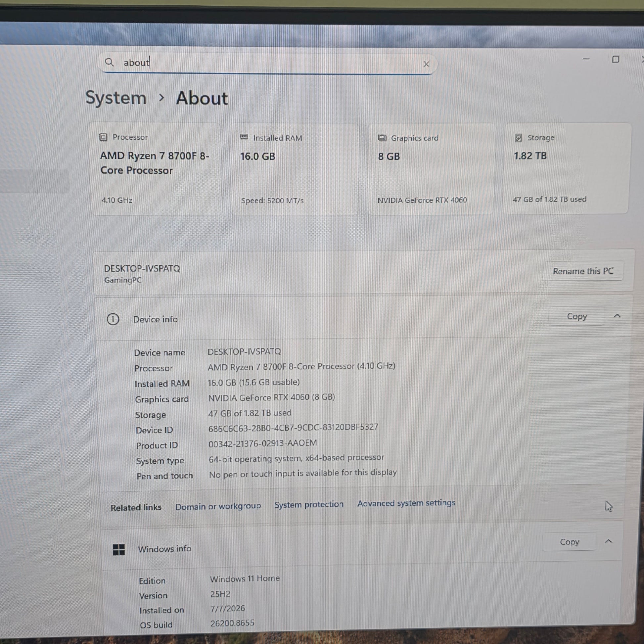Click the Processor chip icon

coord(103,137)
